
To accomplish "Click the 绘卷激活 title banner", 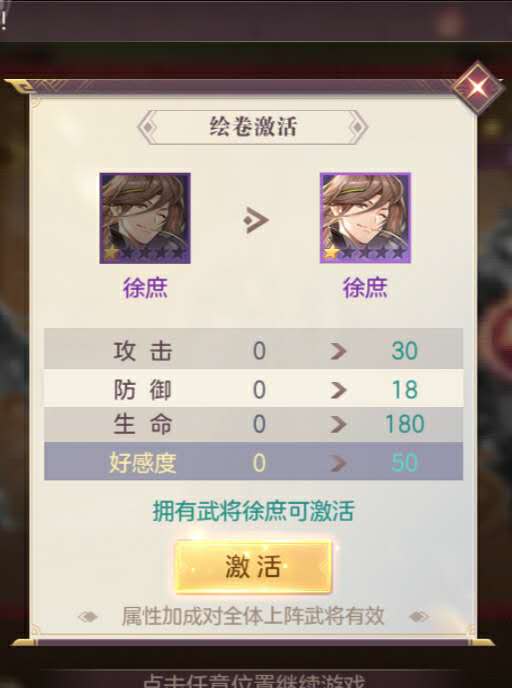I will pos(253,127).
